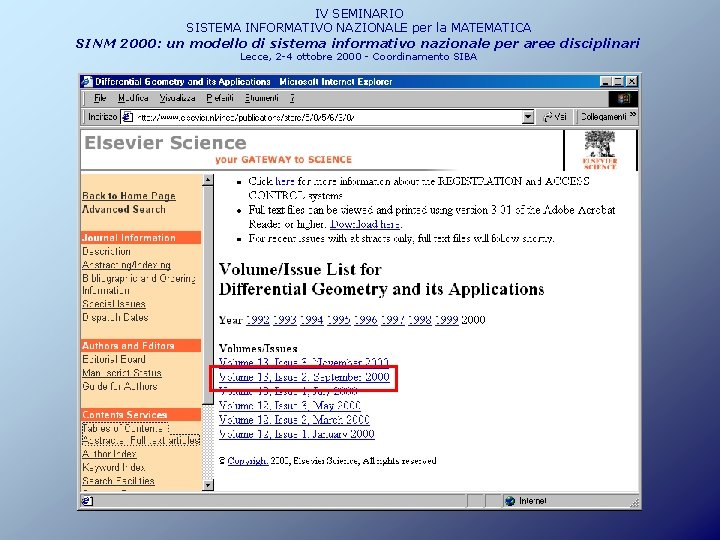
Task: Open the Abstracting/Indexing sidebar link
Action: [x=126, y=265]
